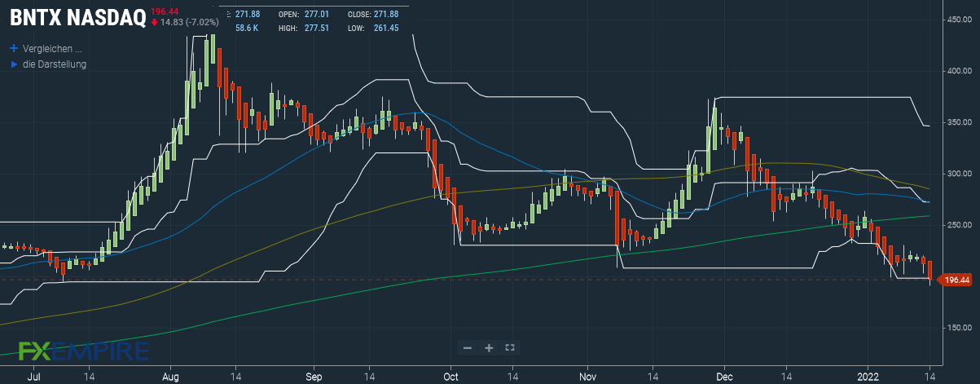Click the plus icon beside Vergleichen
This screenshot has width=980, height=384.
[x=14, y=48]
